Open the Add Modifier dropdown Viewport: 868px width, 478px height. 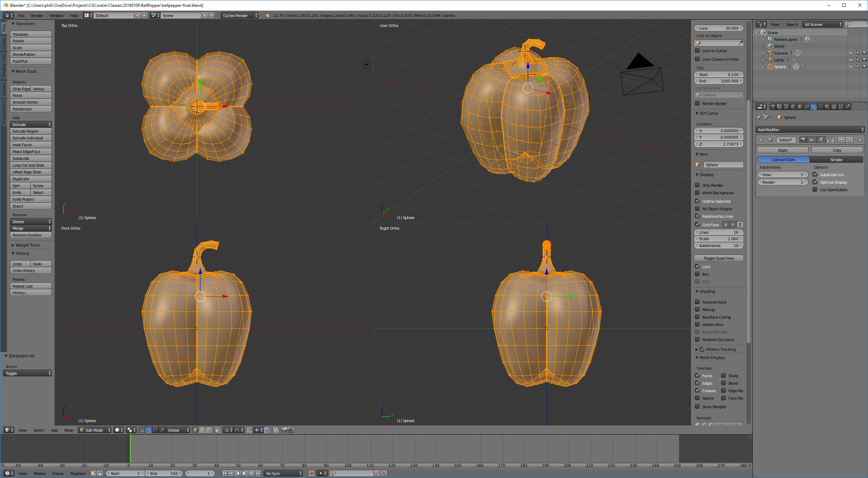pos(810,129)
